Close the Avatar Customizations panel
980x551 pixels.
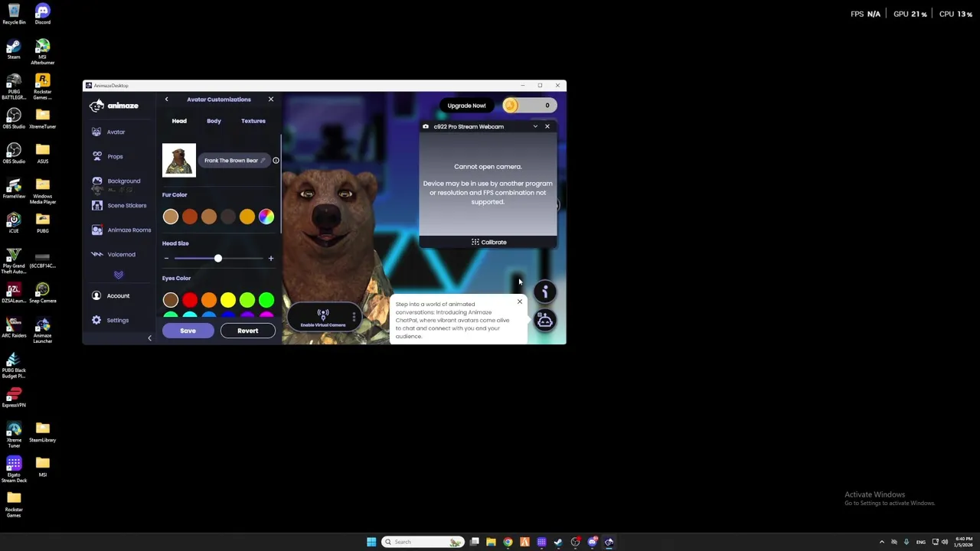click(270, 99)
